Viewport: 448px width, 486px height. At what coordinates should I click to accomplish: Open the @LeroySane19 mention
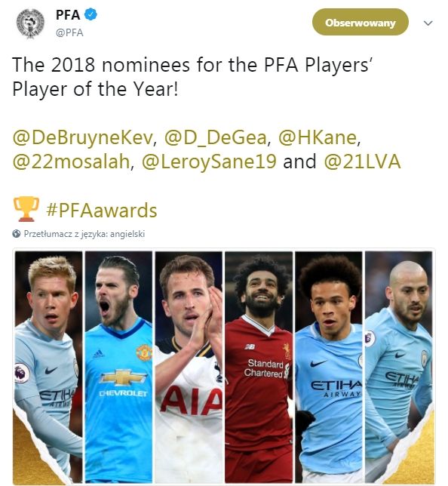tap(209, 161)
